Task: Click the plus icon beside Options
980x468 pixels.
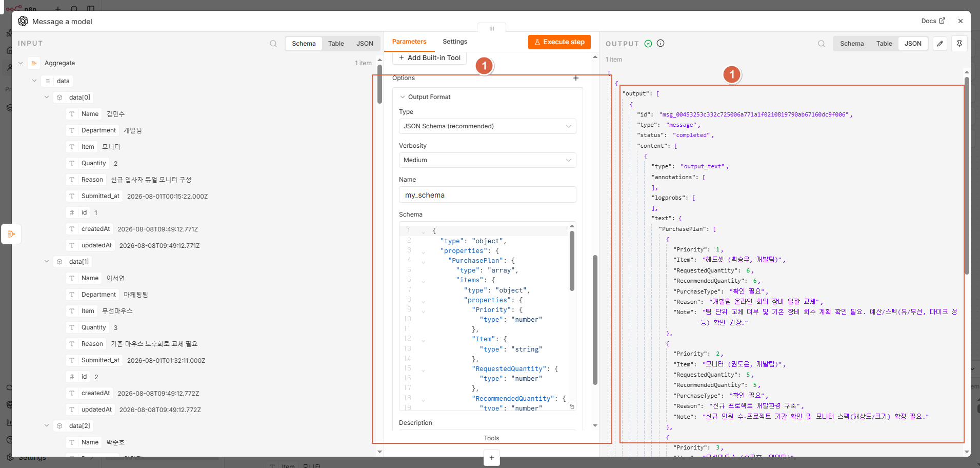Action: (576, 78)
